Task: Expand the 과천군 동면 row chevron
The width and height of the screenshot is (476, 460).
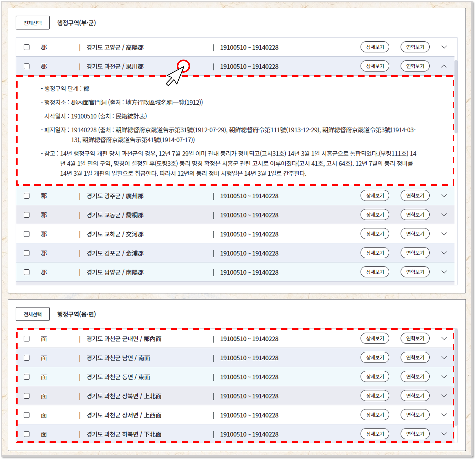Action: point(444,377)
